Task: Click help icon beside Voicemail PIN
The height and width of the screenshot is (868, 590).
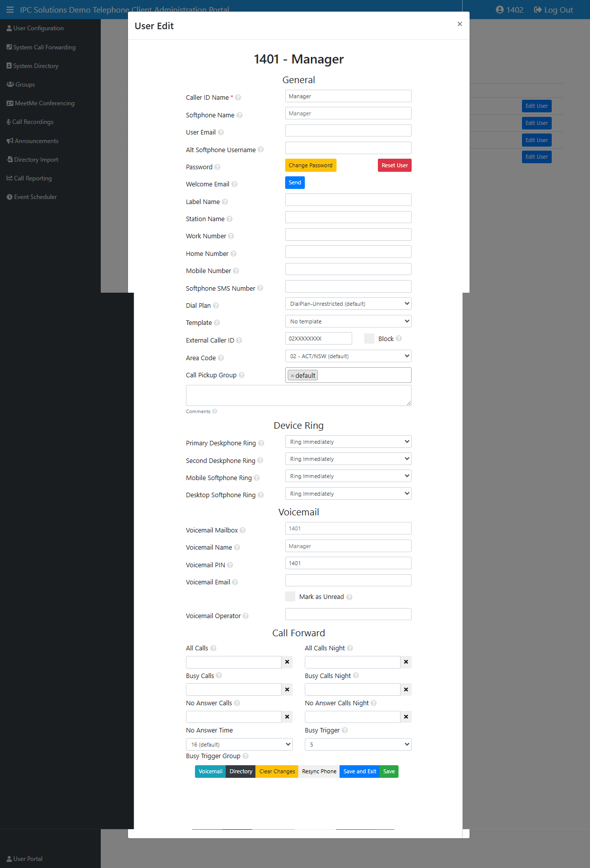Action: point(230,565)
